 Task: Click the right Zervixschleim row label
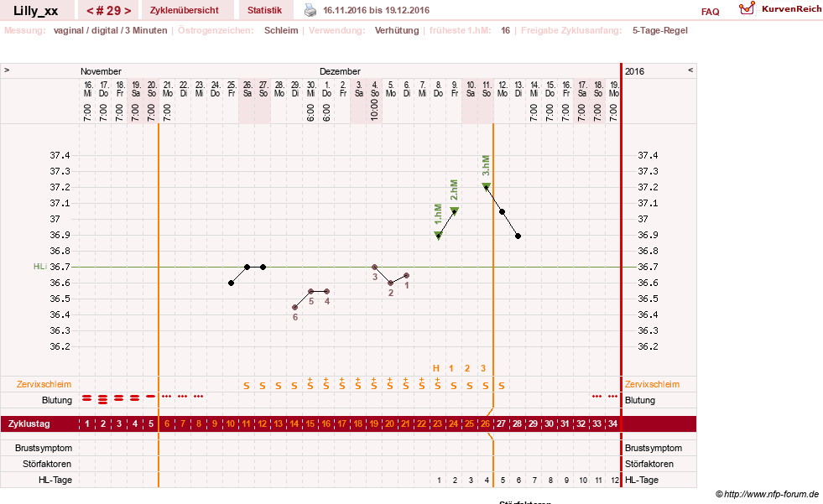(652, 384)
